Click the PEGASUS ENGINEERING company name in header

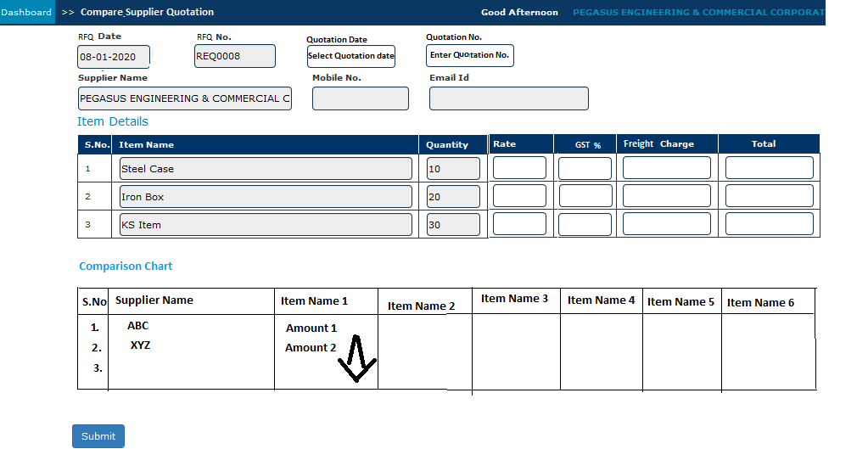[698, 12]
